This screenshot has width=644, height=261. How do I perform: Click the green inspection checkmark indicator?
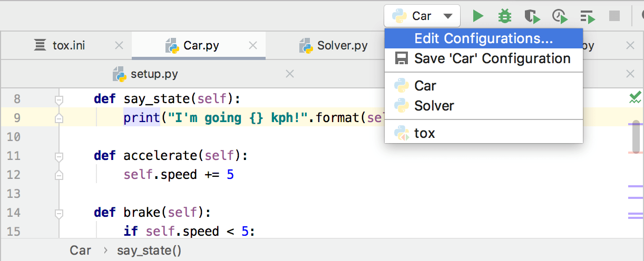click(635, 97)
